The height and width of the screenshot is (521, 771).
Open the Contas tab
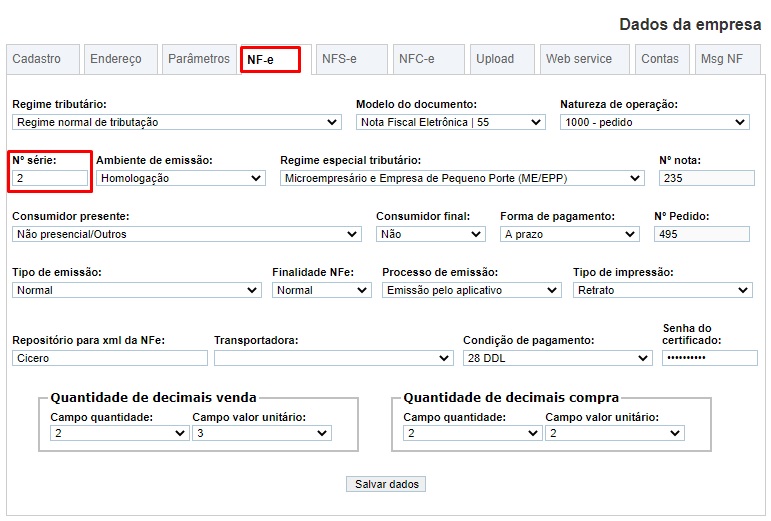(662, 59)
